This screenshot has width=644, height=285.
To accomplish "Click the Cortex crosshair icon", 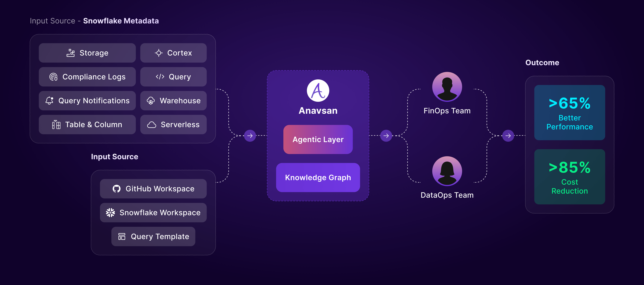I will 158,53.
